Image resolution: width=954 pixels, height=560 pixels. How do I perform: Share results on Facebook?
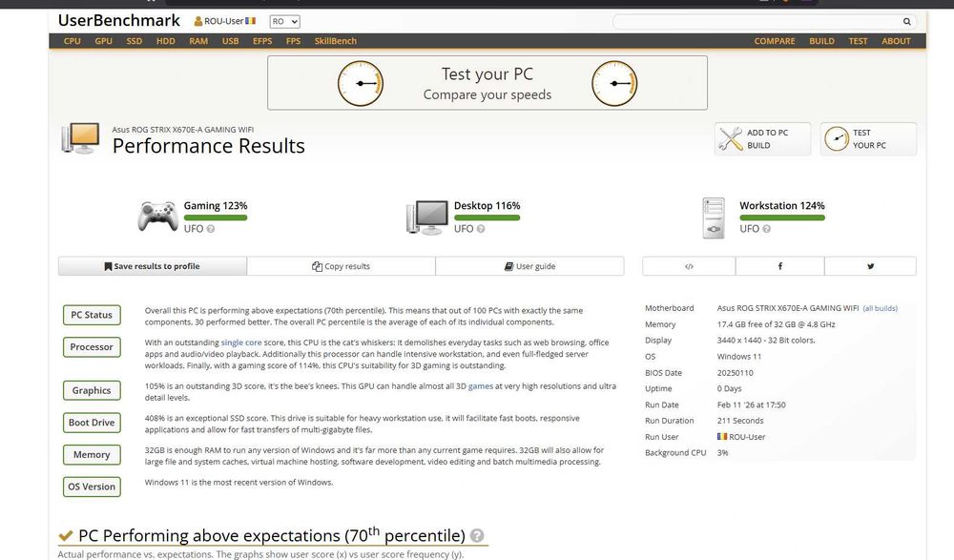(780, 266)
